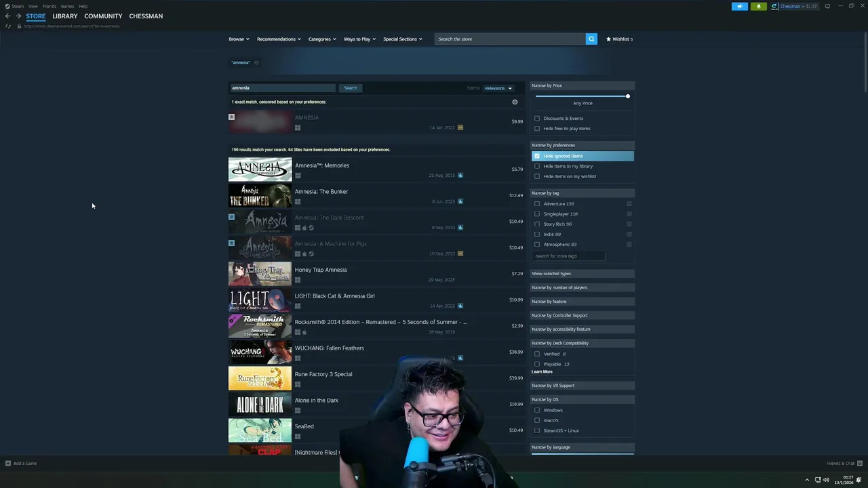The width and height of the screenshot is (868, 488).
Task: Click mixed review icon for A Machine for Pigs
Action: coord(460,253)
